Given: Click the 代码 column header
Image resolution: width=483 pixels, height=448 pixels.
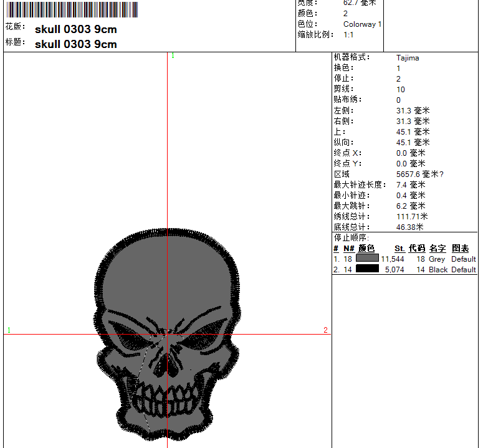Looking at the screenshot, I should (x=417, y=249).
